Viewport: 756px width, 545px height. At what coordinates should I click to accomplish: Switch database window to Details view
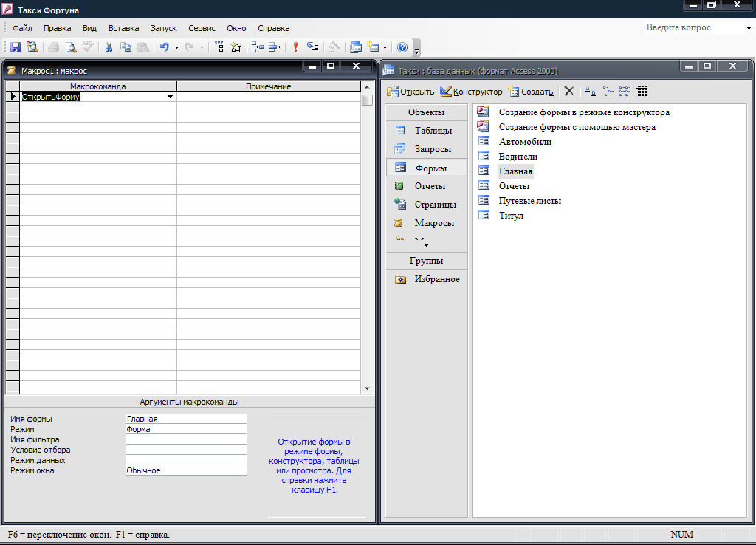[642, 92]
